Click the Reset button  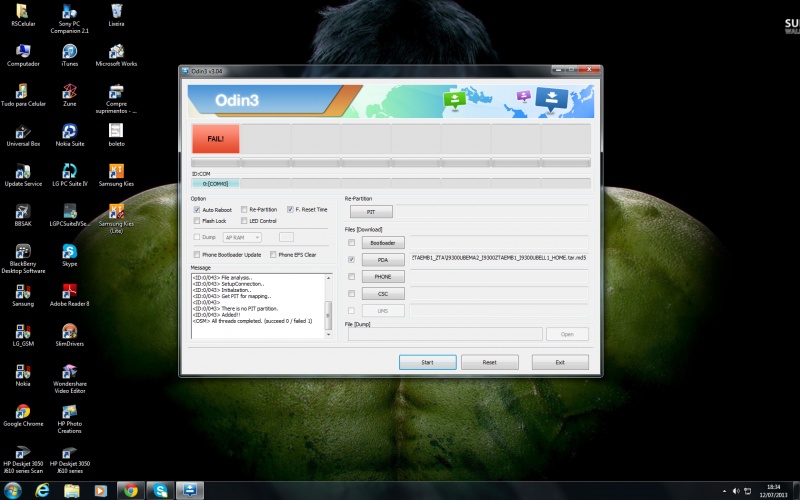(x=490, y=362)
